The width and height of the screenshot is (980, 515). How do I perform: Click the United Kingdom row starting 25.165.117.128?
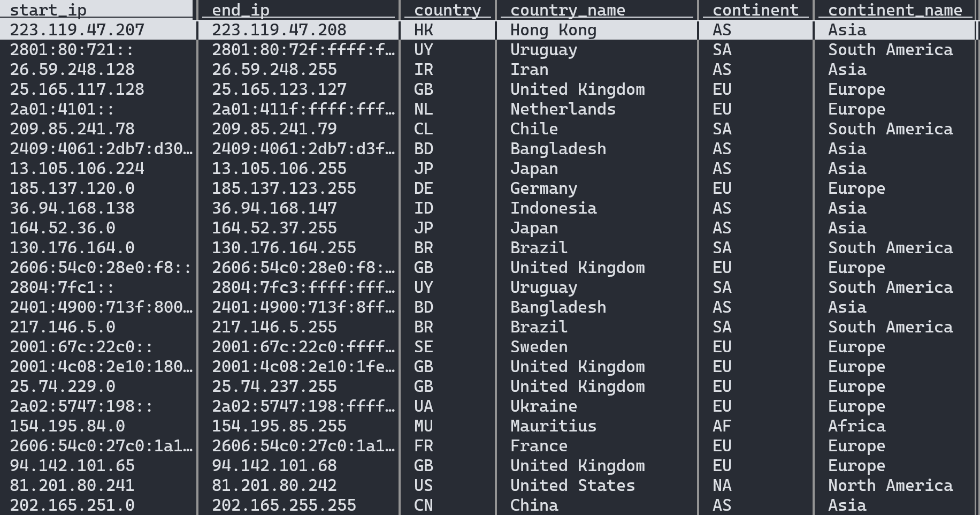[x=98, y=89]
